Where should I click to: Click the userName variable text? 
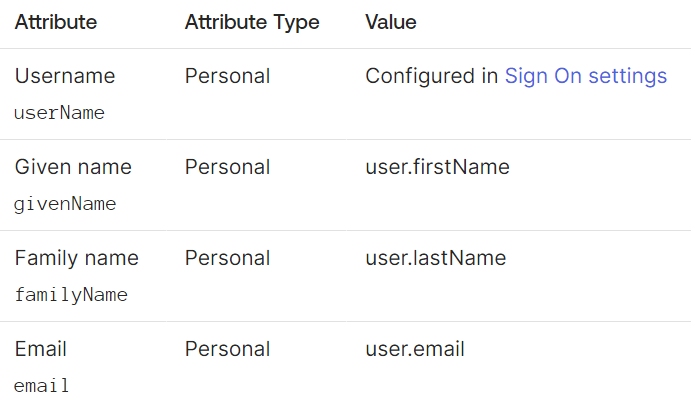pos(59,113)
